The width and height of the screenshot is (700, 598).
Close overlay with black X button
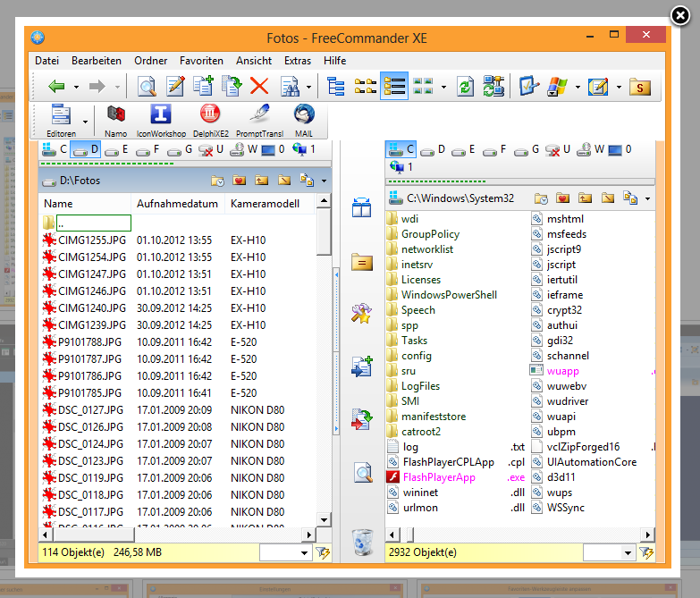[x=680, y=16]
